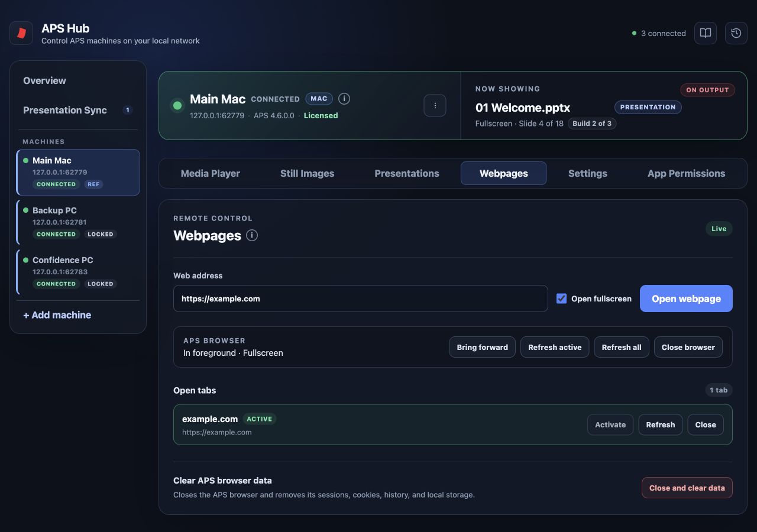Open the three-dot menu for Main Mac
Screen dimensions: 757x532
(435, 106)
